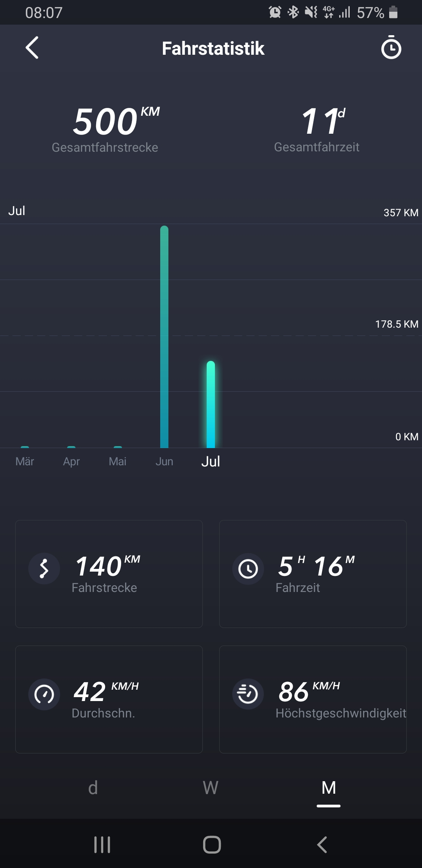Tap the Fahrzeit clock icon
Viewport: 422px width, 868px height.
pos(248,569)
